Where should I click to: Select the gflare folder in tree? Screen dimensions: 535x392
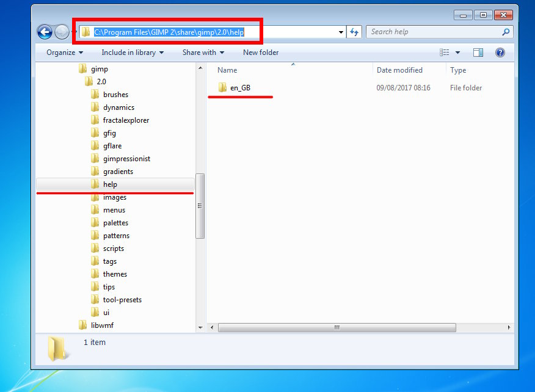tap(112, 146)
